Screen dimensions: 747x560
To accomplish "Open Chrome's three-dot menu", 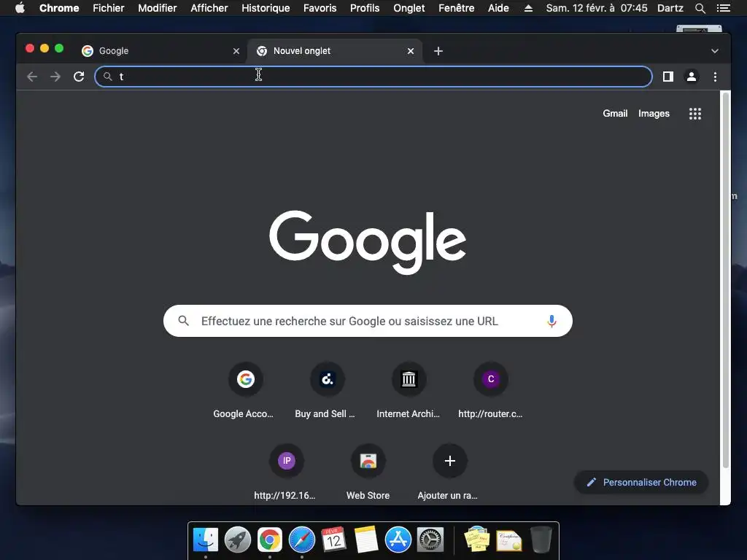I will click(x=715, y=77).
